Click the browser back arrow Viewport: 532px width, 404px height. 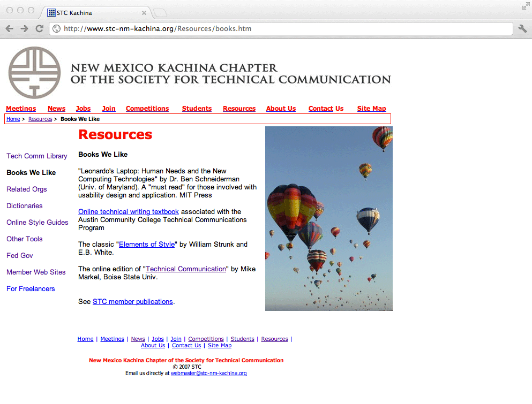coord(10,29)
